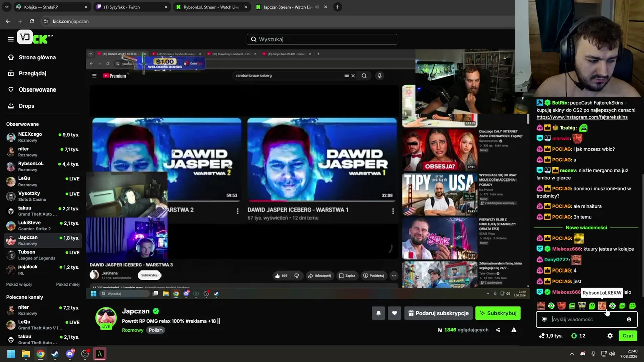Share the Japczan stream

498,330
